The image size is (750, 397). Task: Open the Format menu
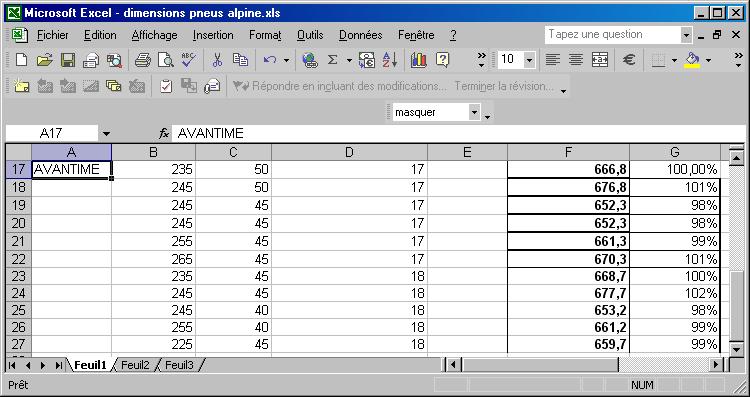coord(265,35)
